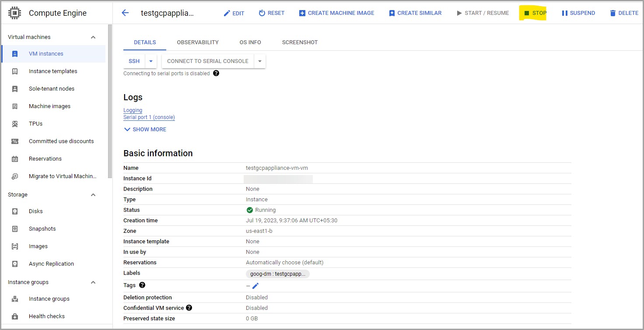
Task: Click the Images sidebar icon
Action: click(15, 246)
